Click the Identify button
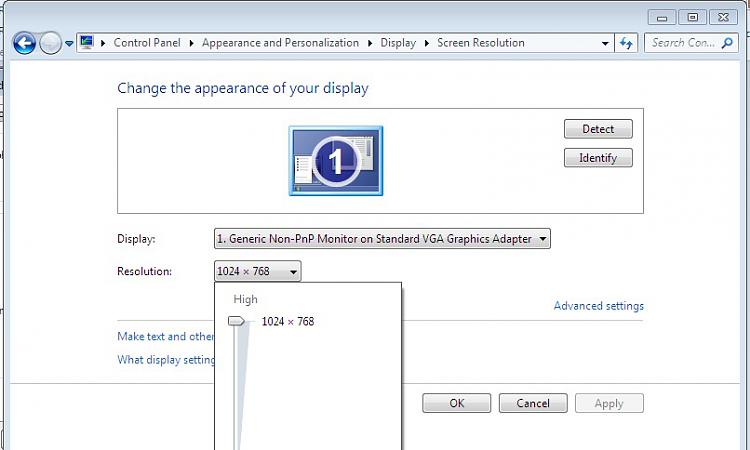 point(598,158)
